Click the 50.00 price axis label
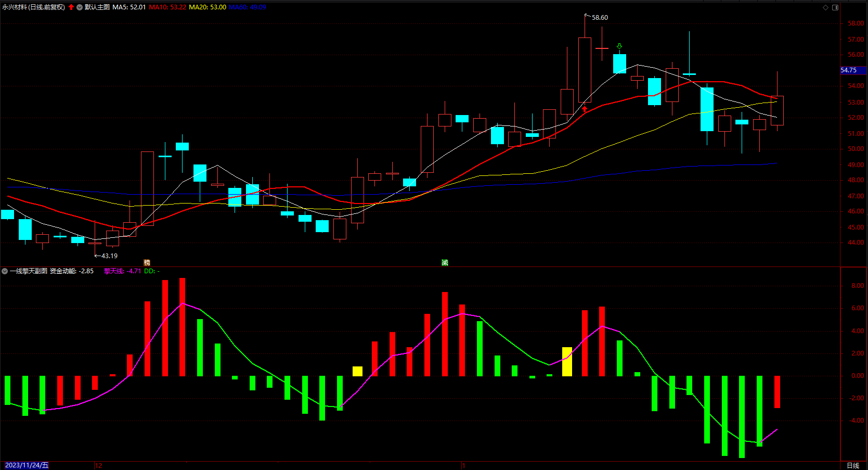The image size is (868, 470). click(x=856, y=149)
